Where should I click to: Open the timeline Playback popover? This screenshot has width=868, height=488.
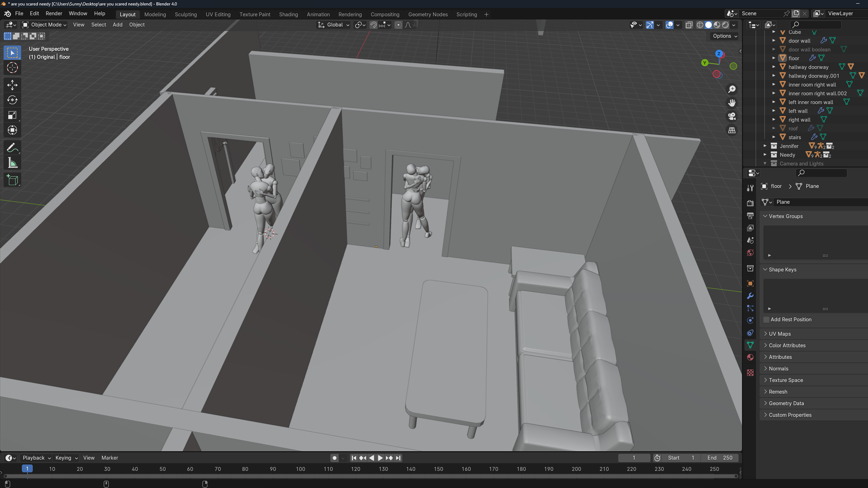[36, 458]
